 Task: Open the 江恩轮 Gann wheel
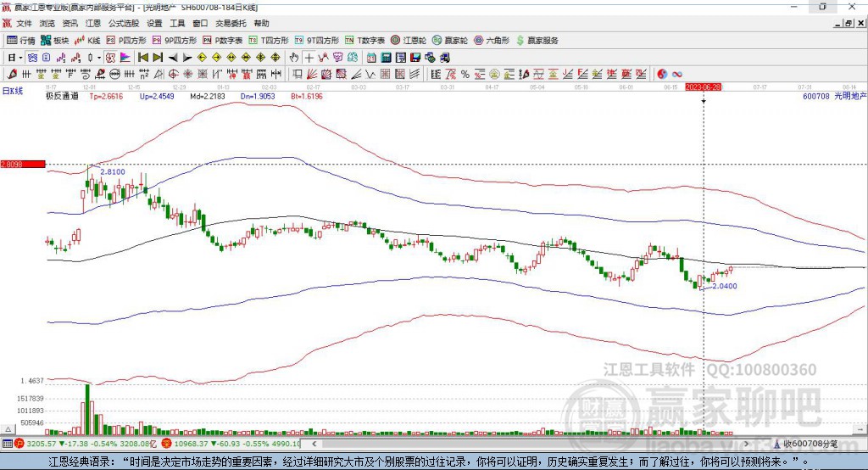click(x=409, y=41)
